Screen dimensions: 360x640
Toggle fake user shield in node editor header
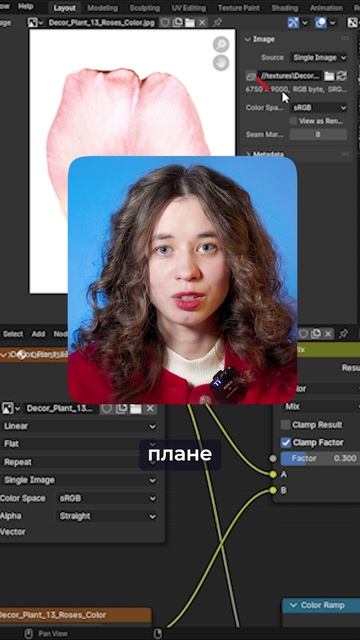pyautogui.click(x=303, y=334)
